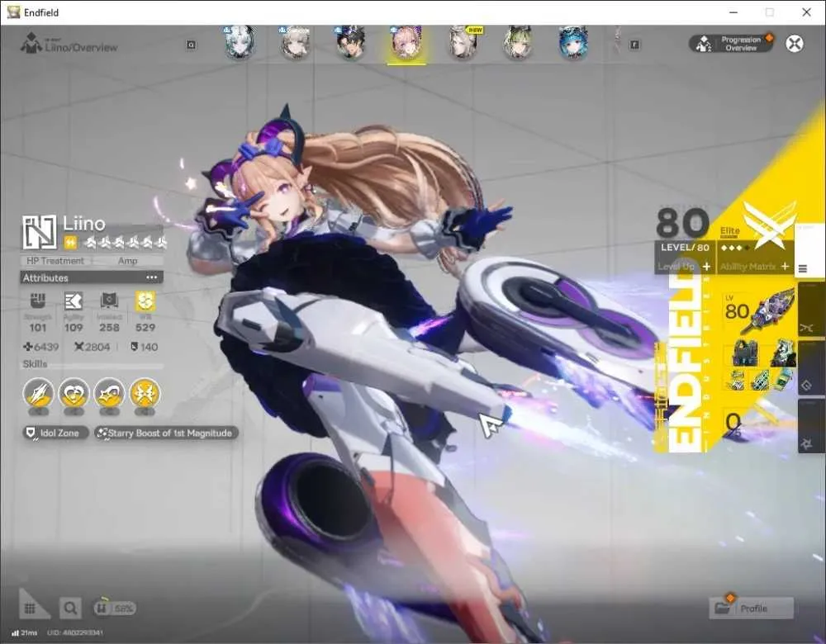This screenshot has width=826, height=644.
Task: Click the magnifier inspect icon at bottom left
Action: click(x=70, y=608)
